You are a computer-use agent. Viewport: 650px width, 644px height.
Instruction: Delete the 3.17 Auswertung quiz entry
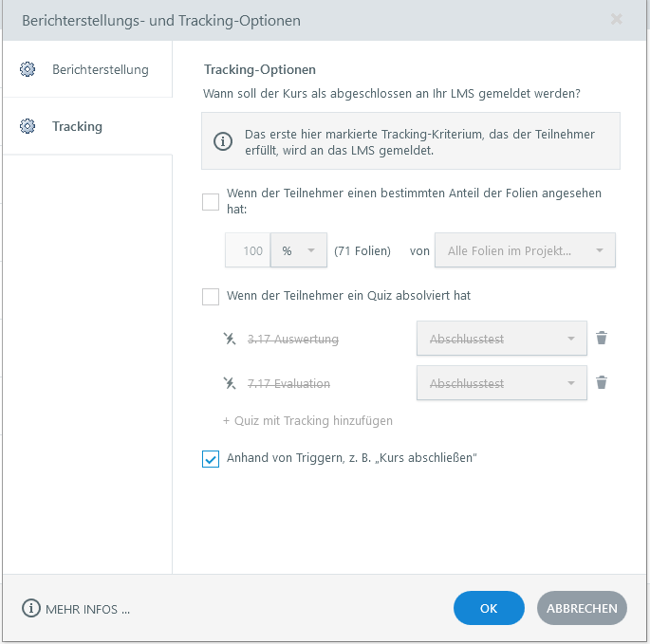601,338
